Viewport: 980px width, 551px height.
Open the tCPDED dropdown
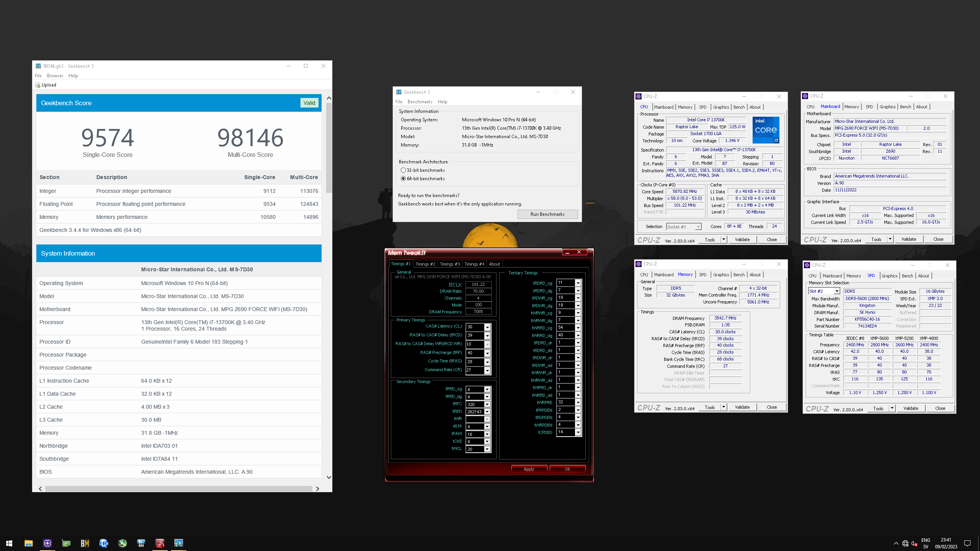pos(578,432)
